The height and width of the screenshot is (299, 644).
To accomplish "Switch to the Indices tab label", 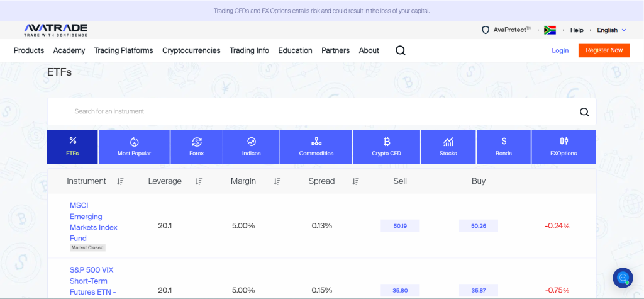I will 252,154.
